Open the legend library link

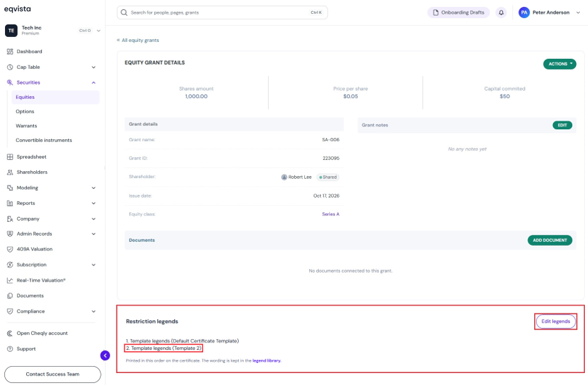(267, 362)
